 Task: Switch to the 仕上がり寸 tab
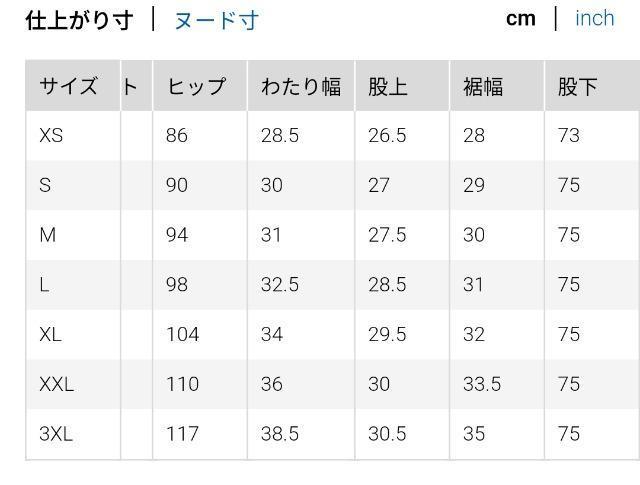[78, 20]
